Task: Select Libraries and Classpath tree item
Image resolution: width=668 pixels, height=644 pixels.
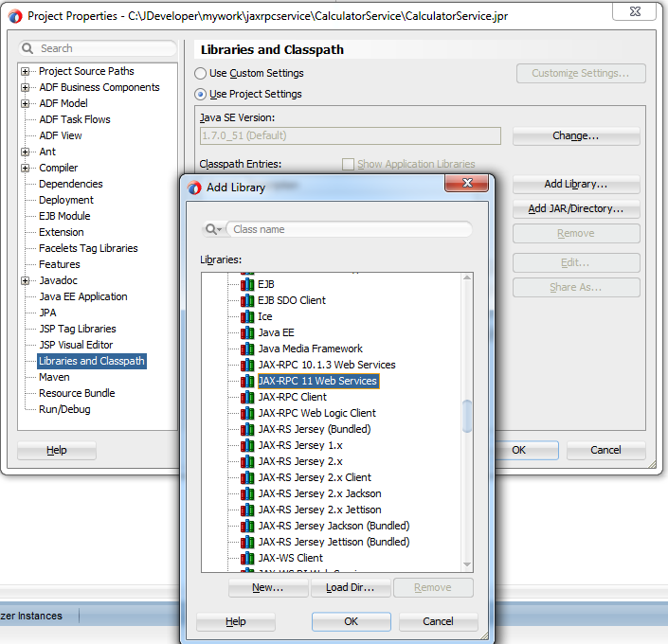Action: click(92, 361)
